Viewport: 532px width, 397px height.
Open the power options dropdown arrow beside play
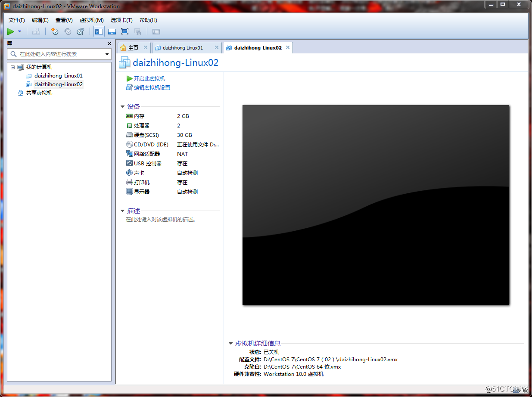point(19,31)
